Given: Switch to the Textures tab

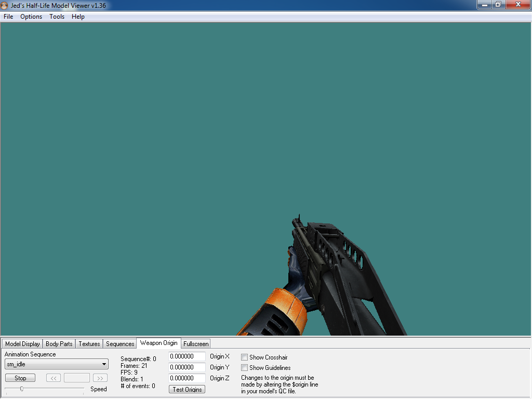Looking at the screenshot, I should click(89, 344).
